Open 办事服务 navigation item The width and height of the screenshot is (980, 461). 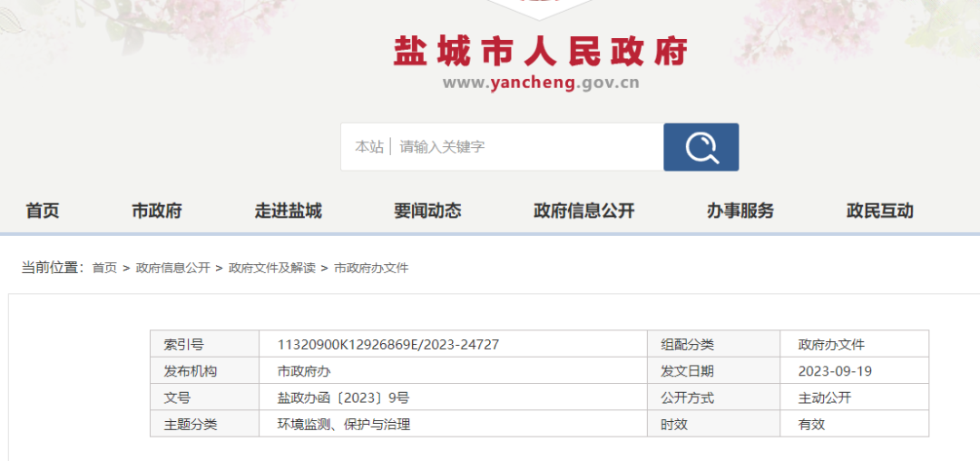click(740, 211)
